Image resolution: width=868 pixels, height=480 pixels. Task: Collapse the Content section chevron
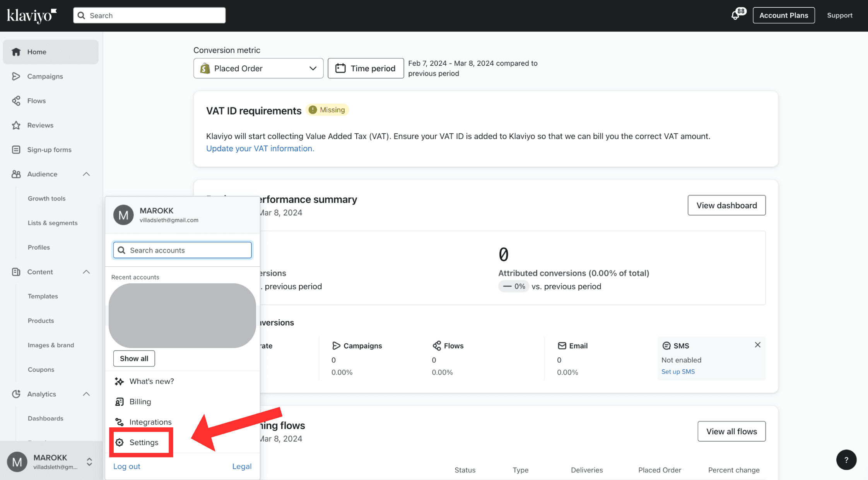pyautogui.click(x=86, y=272)
